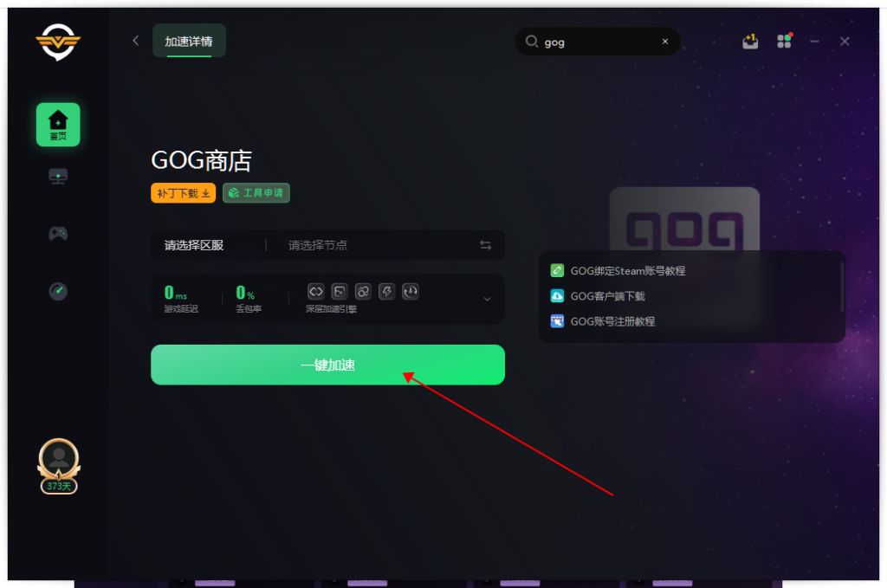Open the apps grid menu icon
The height and width of the screenshot is (588, 887).
(x=784, y=41)
